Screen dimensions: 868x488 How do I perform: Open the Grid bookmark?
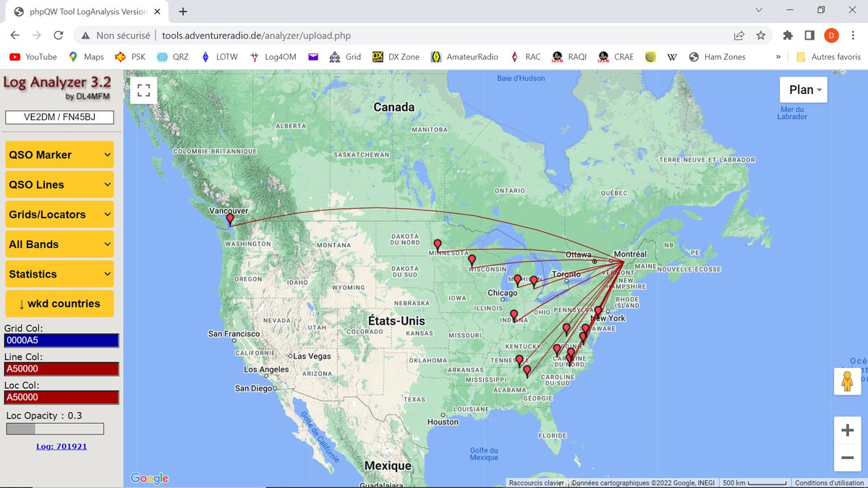[345, 56]
